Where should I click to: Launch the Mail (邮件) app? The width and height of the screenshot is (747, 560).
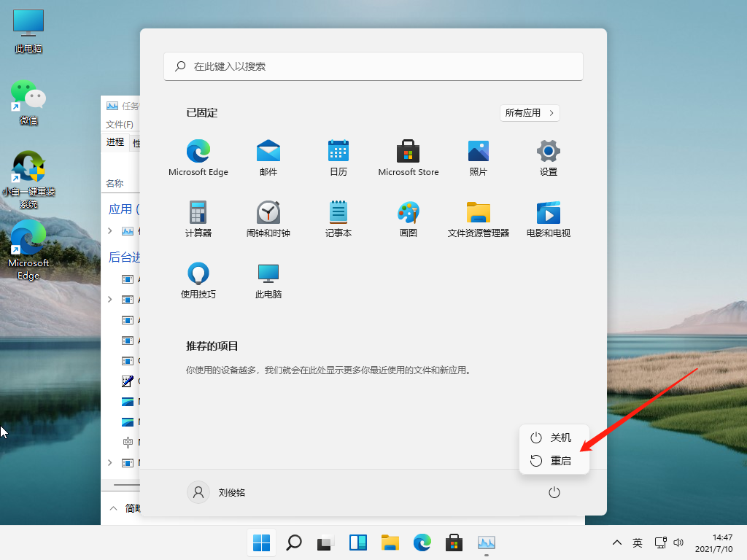coord(268,157)
